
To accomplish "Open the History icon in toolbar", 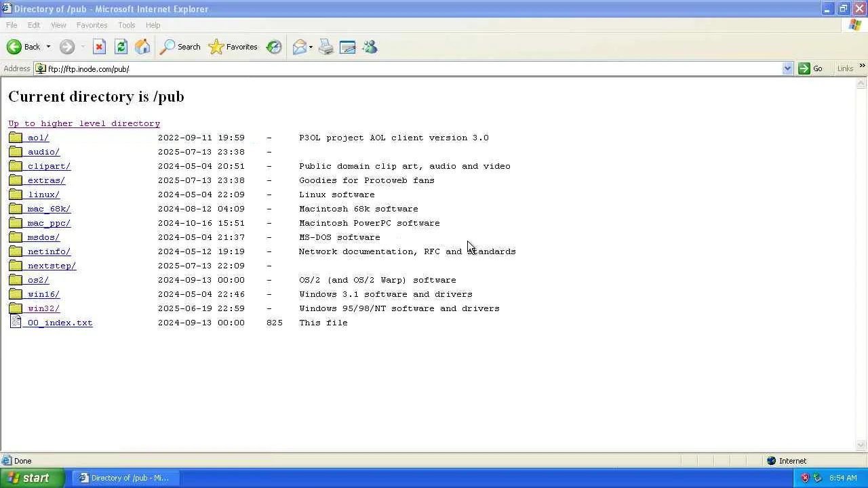I will pos(274,47).
